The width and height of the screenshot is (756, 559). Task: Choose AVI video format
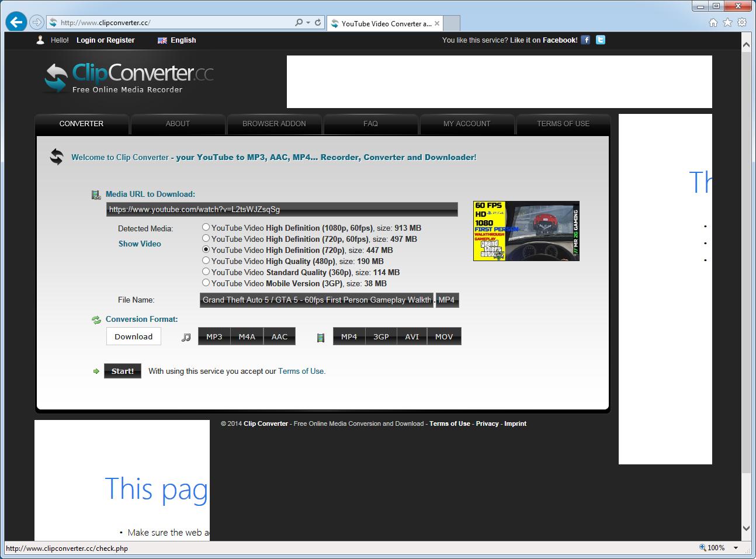412,336
